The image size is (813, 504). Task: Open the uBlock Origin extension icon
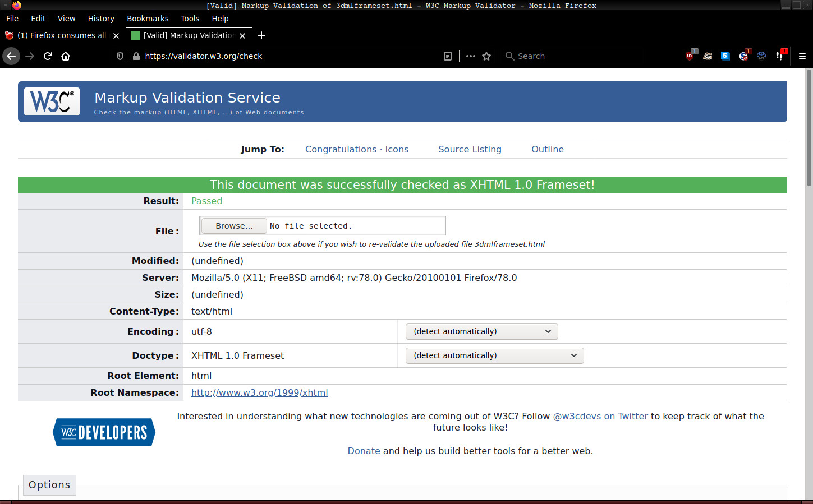click(690, 56)
